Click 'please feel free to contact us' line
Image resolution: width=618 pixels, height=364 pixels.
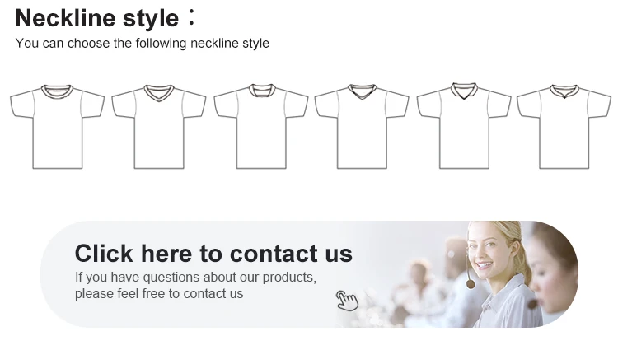click(159, 293)
